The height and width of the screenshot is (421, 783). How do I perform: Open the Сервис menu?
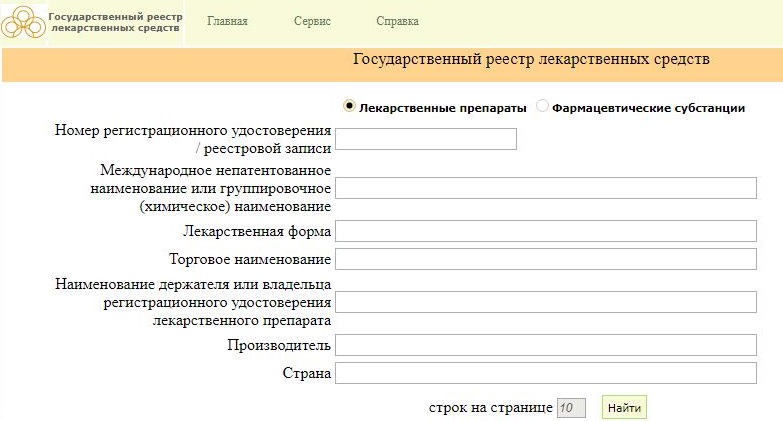coord(313,21)
